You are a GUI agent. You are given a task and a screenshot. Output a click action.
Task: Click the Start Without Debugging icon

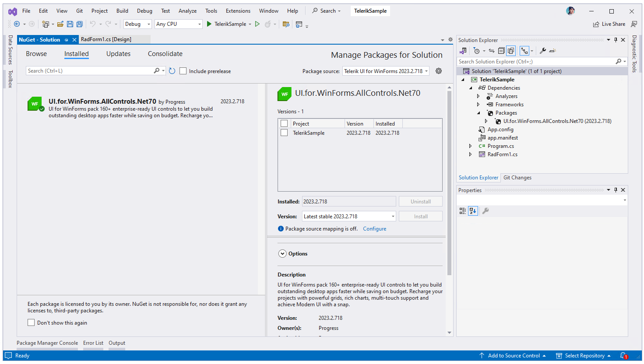(257, 24)
